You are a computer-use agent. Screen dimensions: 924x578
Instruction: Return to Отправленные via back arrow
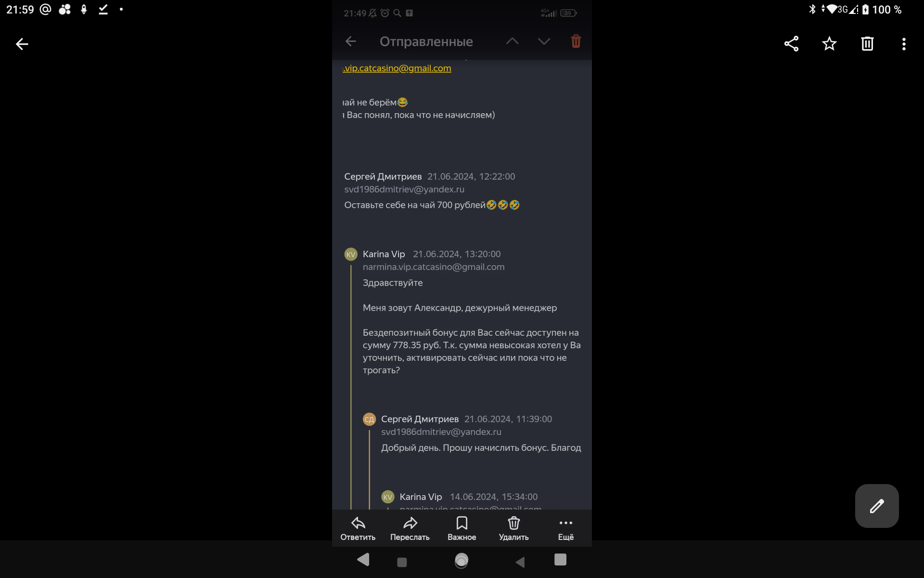pos(351,41)
